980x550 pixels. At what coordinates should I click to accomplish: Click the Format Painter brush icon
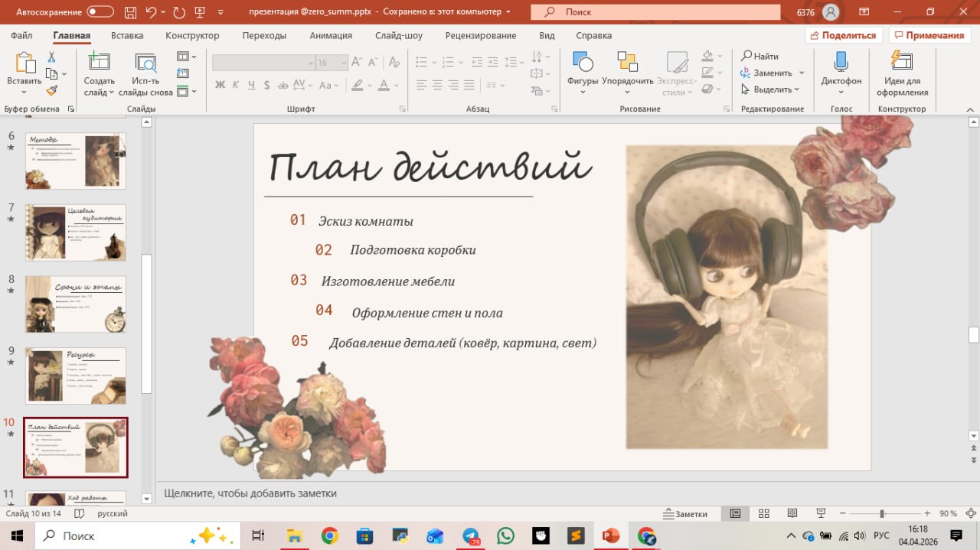point(51,90)
